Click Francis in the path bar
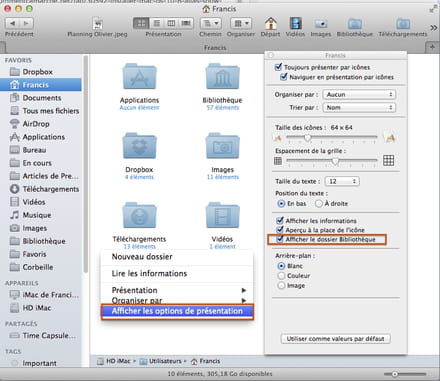Screen dimensions: 440x381 click(206, 361)
